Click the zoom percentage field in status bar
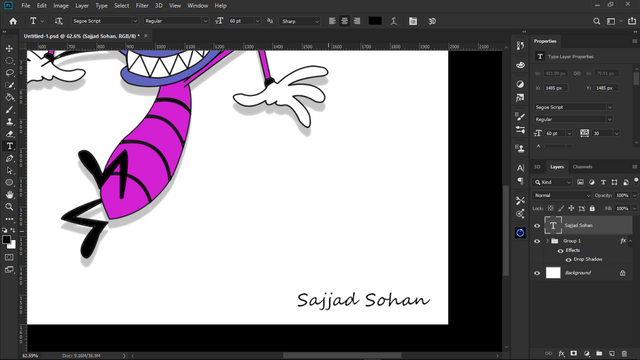 pyautogui.click(x=30, y=356)
